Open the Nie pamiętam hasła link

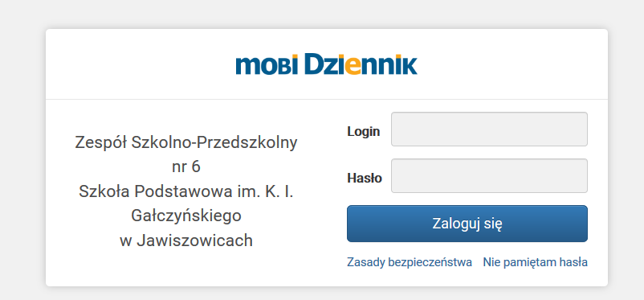(x=535, y=262)
